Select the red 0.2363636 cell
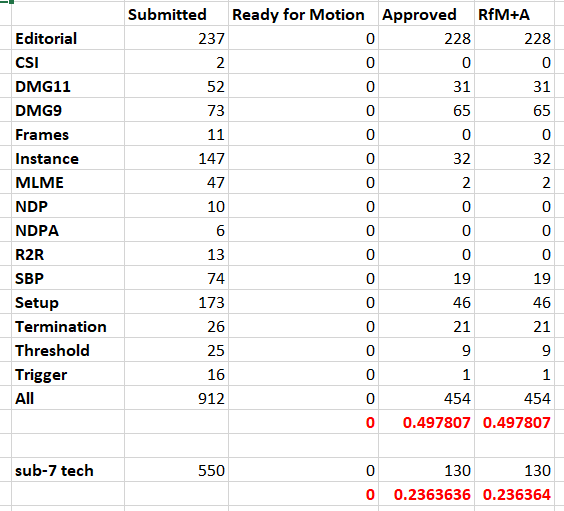The image size is (564, 511). pos(426,494)
